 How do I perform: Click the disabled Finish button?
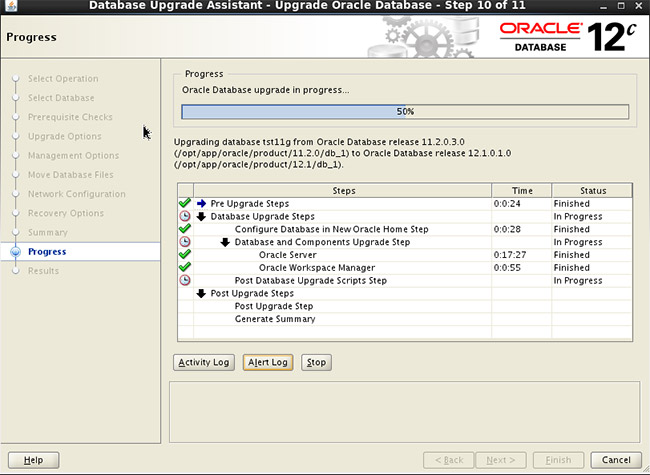558,460
